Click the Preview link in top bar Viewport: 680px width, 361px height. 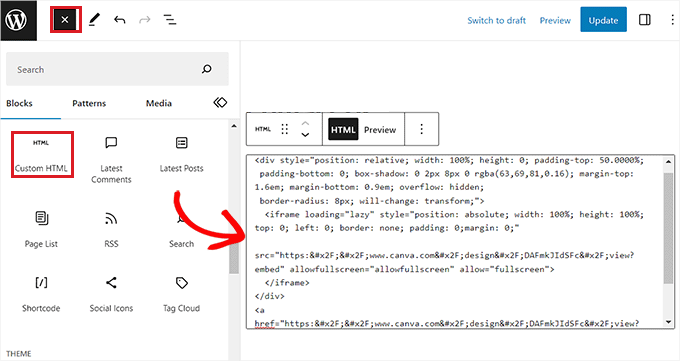click(x=555, y=20)
